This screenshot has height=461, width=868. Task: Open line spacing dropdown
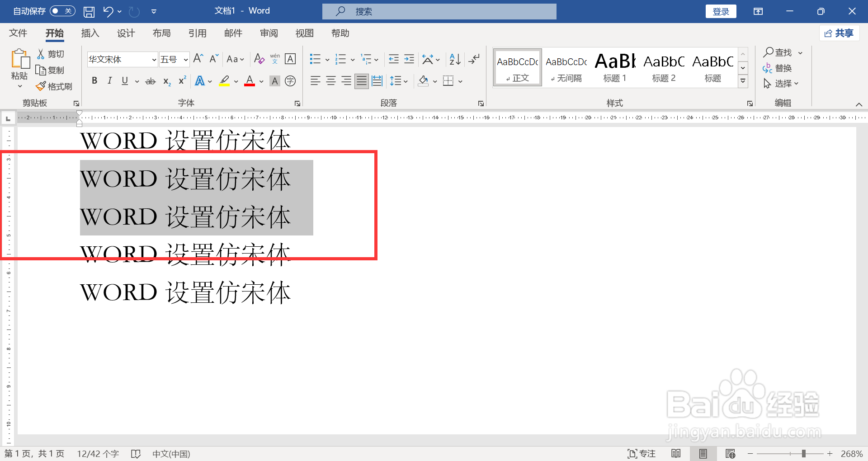click(399, 81)
